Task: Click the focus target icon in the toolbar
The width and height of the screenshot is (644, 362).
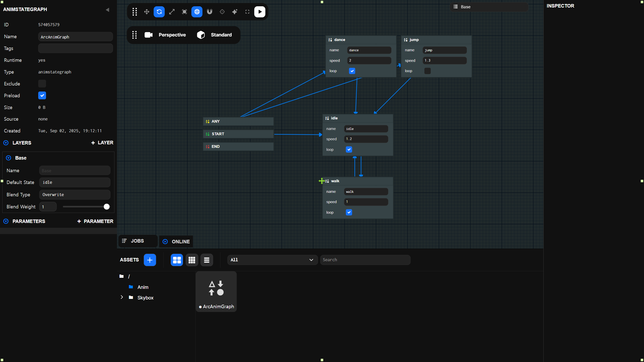Action: (x=222, y=12)
